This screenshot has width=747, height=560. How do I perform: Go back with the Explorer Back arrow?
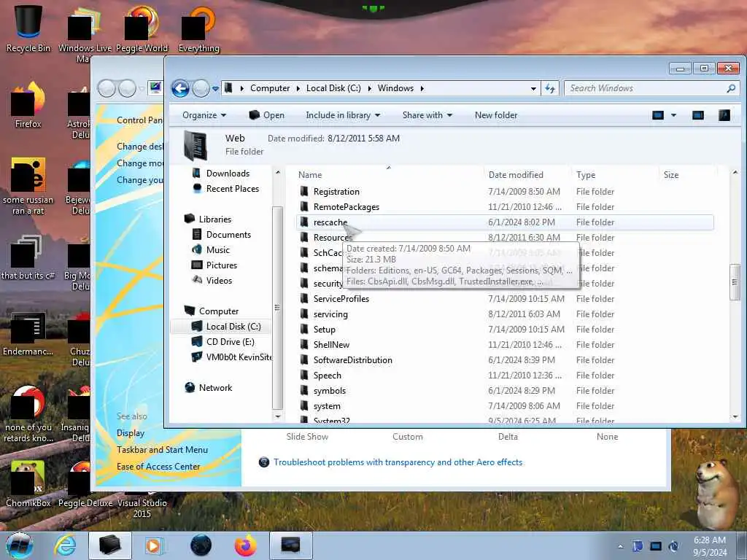[181, 88]
